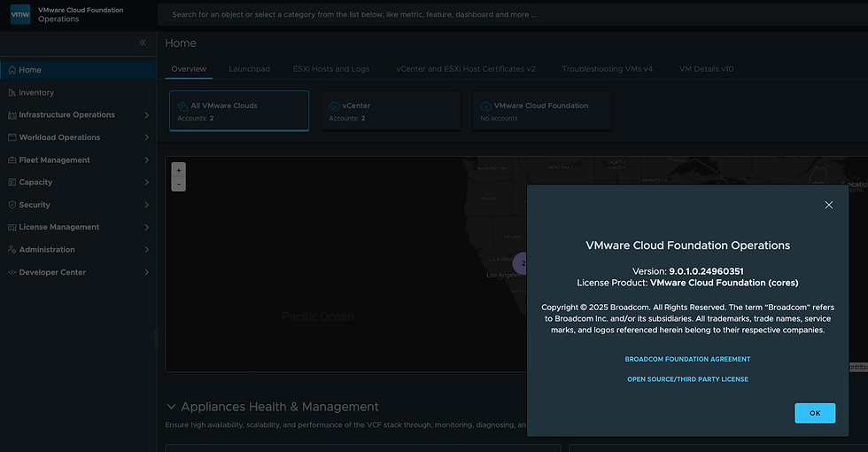The image size is (868, 452).
Task: Click the 'Pacific Ocean' map label
Action: coord(317,317)
